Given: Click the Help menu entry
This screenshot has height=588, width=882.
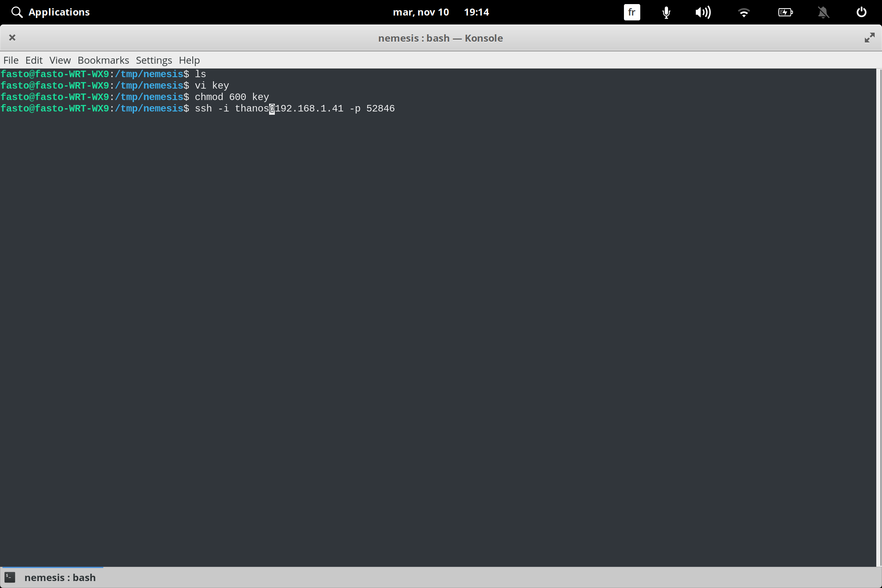Looking at the screenshot, I should click(x=189, y=60).
